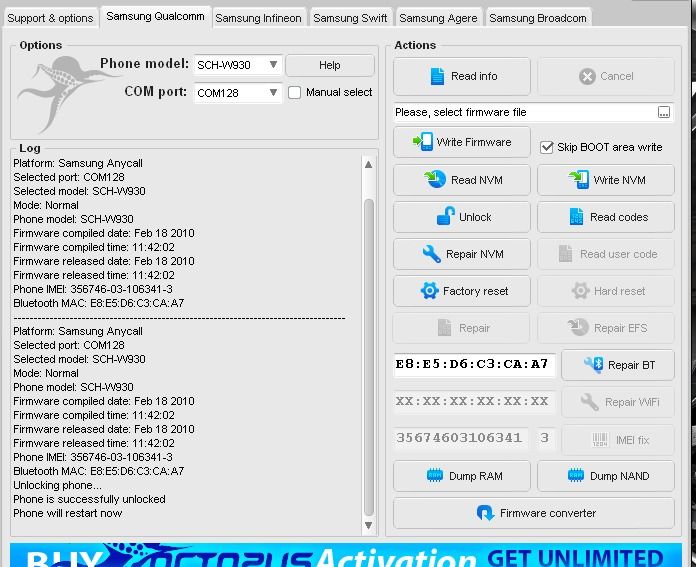Click 'Phone is successfully unlocked' log line
Screen dimensions: 696x567
tap(89, 499)
